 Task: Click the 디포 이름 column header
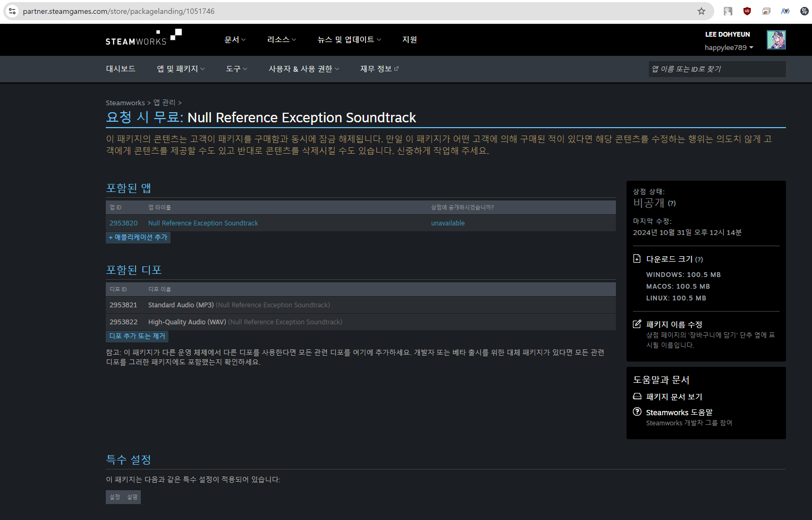[159, 289]
